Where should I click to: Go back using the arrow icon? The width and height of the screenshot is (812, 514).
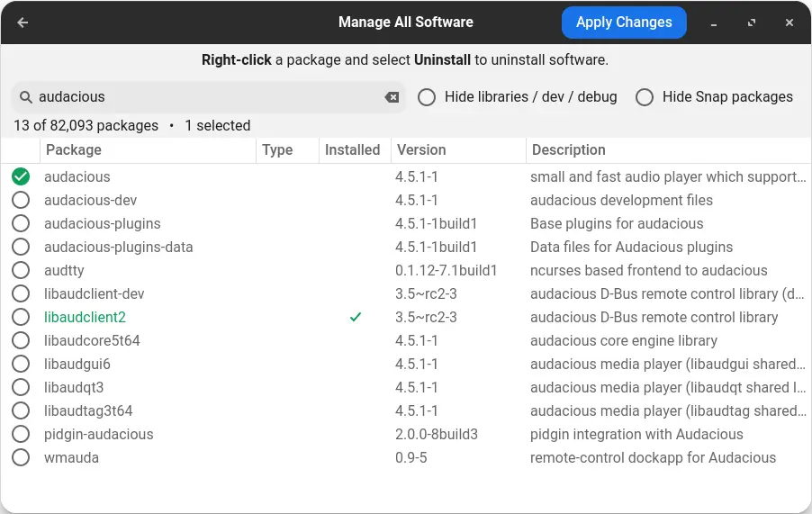[x=23, y=23]
